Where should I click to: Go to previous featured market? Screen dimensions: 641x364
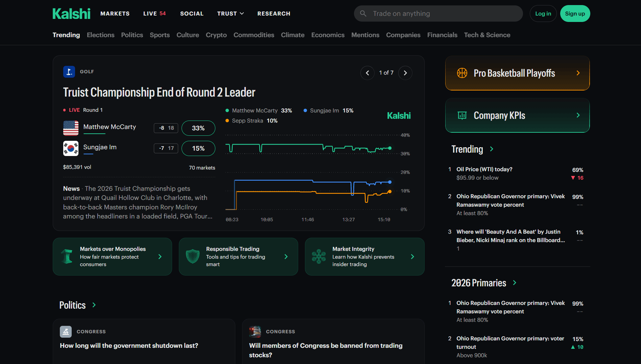pos(367,73)
